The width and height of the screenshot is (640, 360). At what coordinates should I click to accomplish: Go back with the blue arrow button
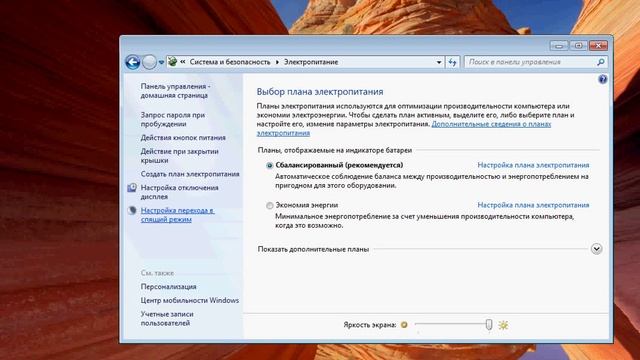coord(133,62)
